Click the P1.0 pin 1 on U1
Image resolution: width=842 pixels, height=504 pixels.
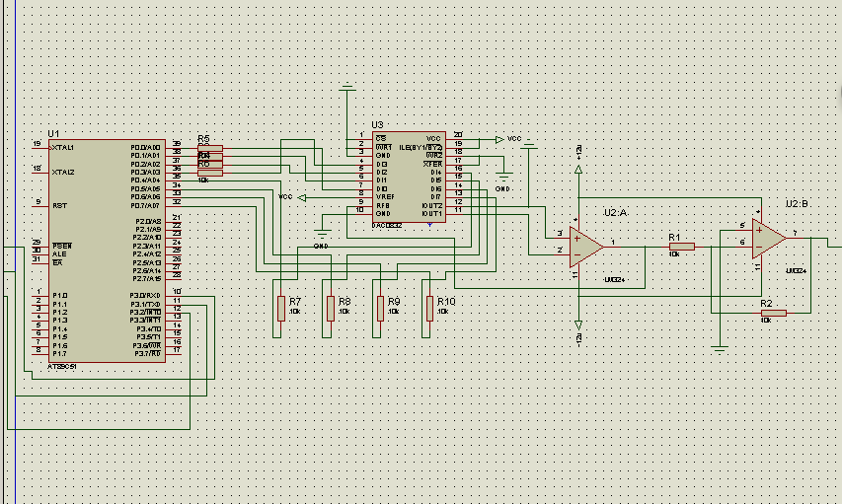coord(40,295)
